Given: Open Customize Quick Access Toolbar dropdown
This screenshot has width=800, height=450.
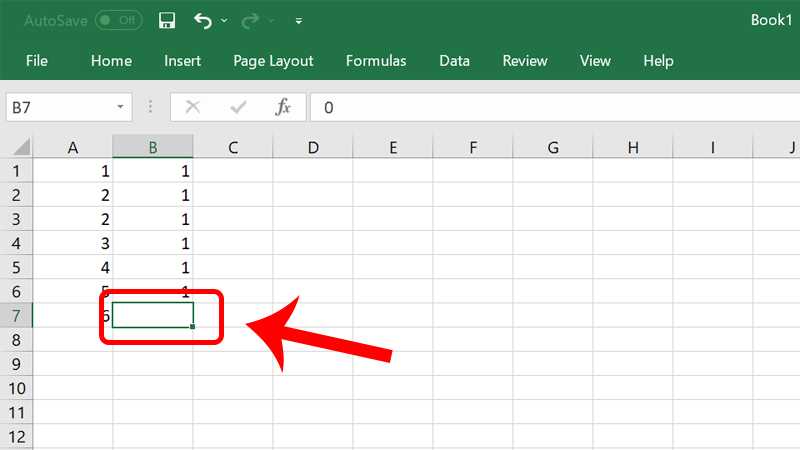Looking at the screenshot, I should 298,20.
